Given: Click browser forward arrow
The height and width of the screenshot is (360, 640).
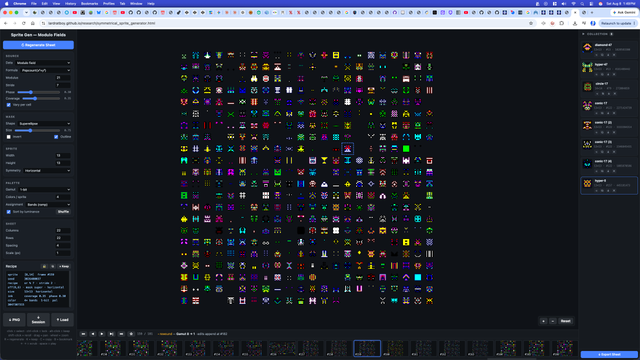Looking at the screenshot, I should coord(15,23).
